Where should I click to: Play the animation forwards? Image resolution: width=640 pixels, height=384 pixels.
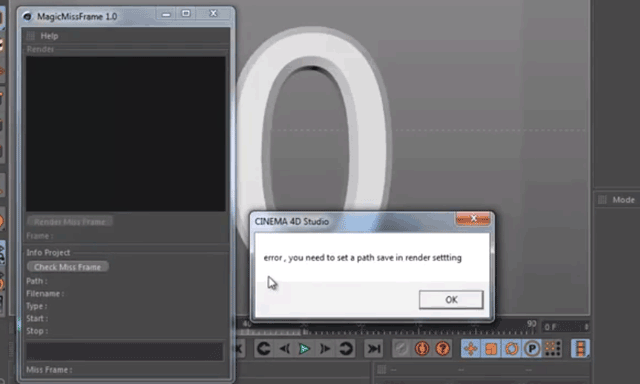304,348
